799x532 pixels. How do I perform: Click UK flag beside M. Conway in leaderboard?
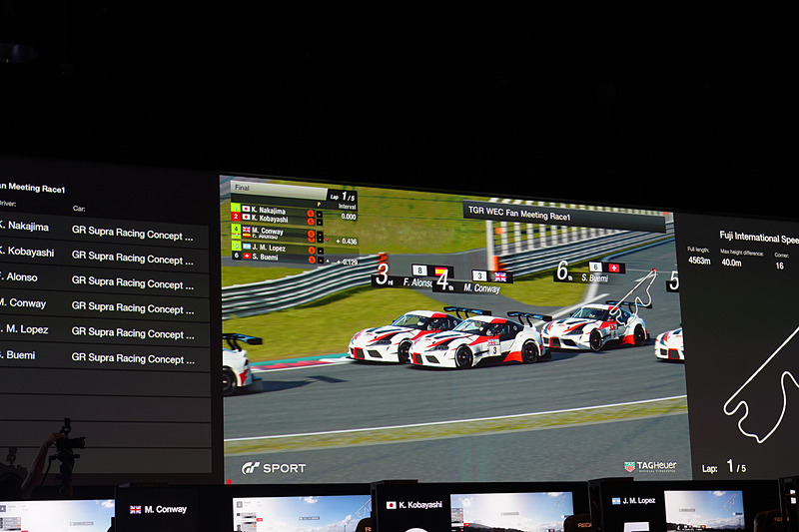(246, 230)
